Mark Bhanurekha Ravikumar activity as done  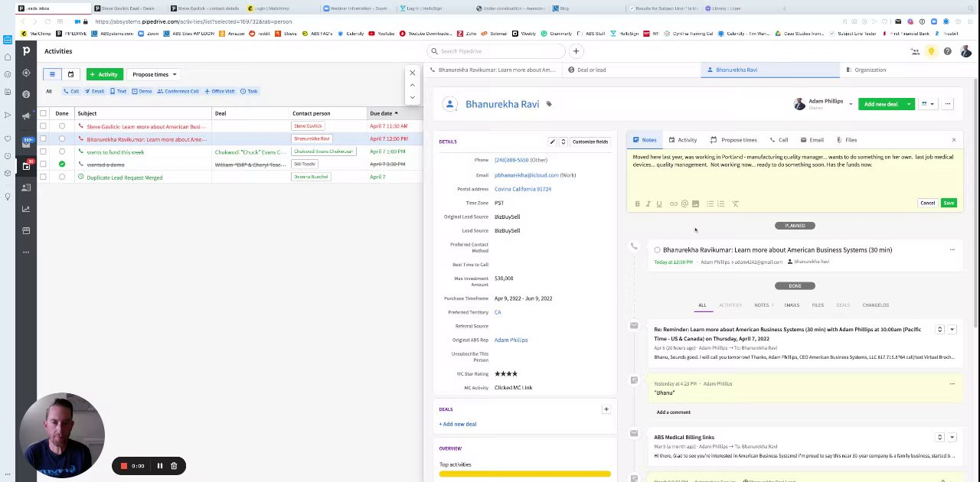pyautogui.click(x=62, y=139)
